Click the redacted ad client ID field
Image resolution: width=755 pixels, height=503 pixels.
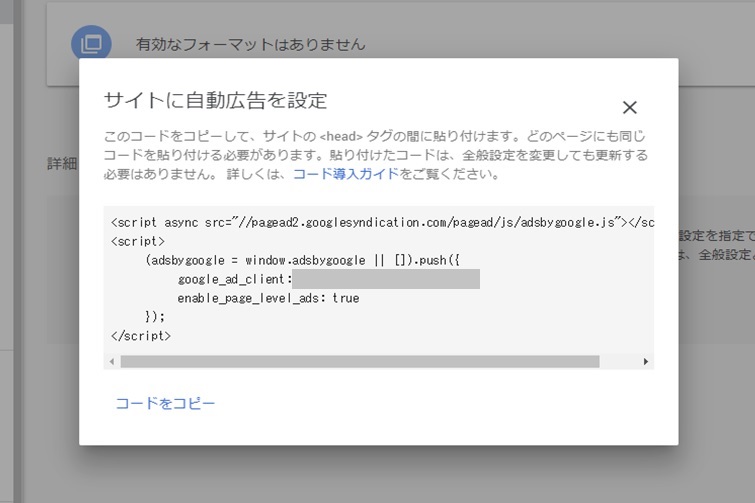[386, 279]
